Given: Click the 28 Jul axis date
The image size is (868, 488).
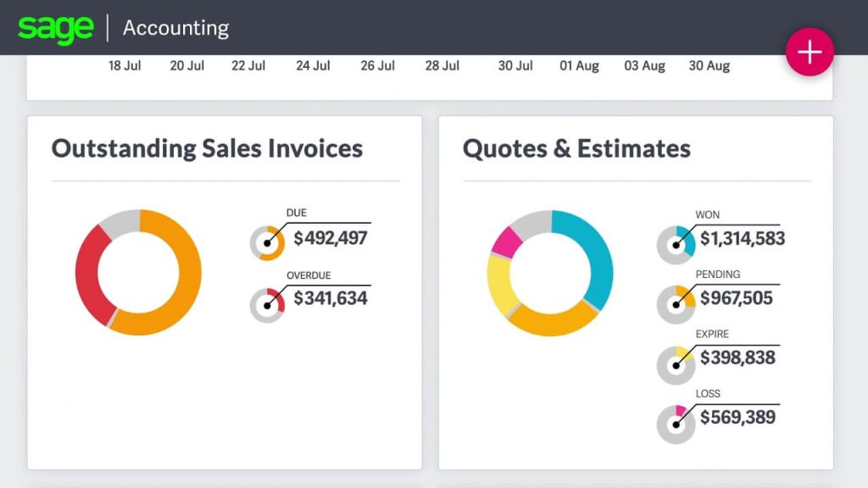Looking at the screenshot, I should tap(442, 66).
